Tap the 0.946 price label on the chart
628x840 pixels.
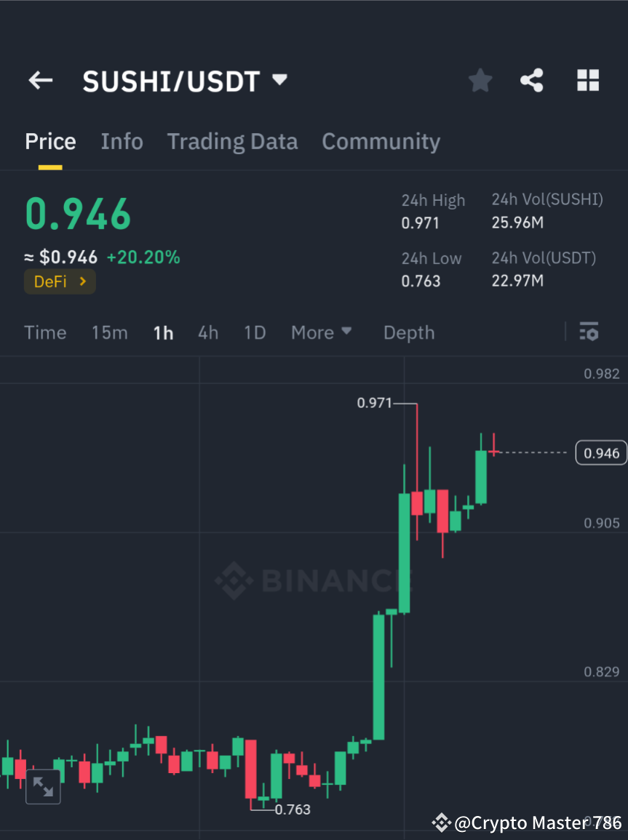point(601,452)
